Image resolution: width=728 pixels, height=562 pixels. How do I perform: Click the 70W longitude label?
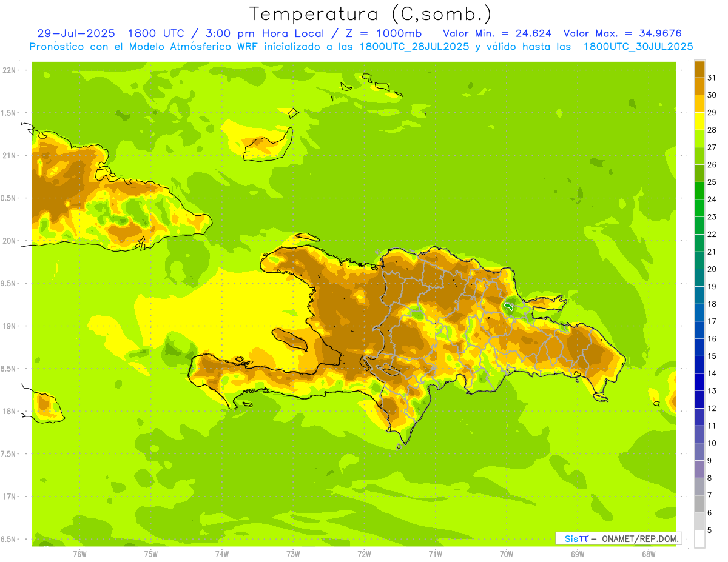(506, 554)
